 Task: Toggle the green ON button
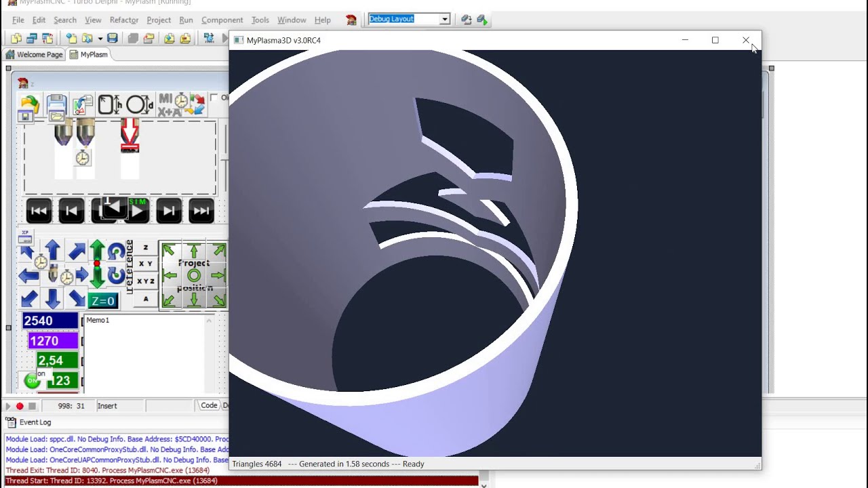point(31,381)
